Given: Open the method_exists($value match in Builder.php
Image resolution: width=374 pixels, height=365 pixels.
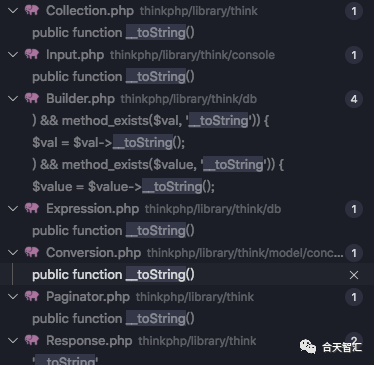Looking at the screenshot, I should pos(158,165).
